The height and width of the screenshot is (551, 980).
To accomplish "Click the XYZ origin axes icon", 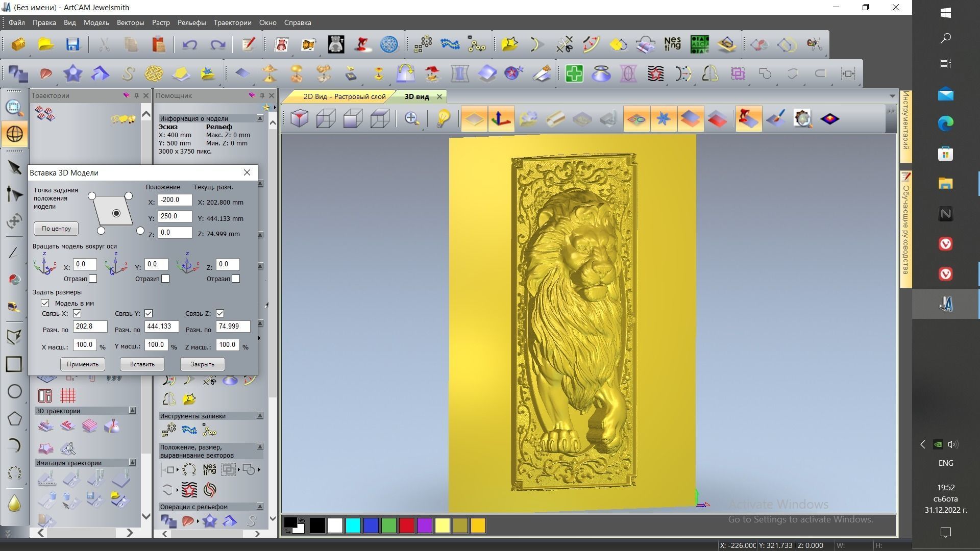I will pyautogui.click(x=501, y=119).
